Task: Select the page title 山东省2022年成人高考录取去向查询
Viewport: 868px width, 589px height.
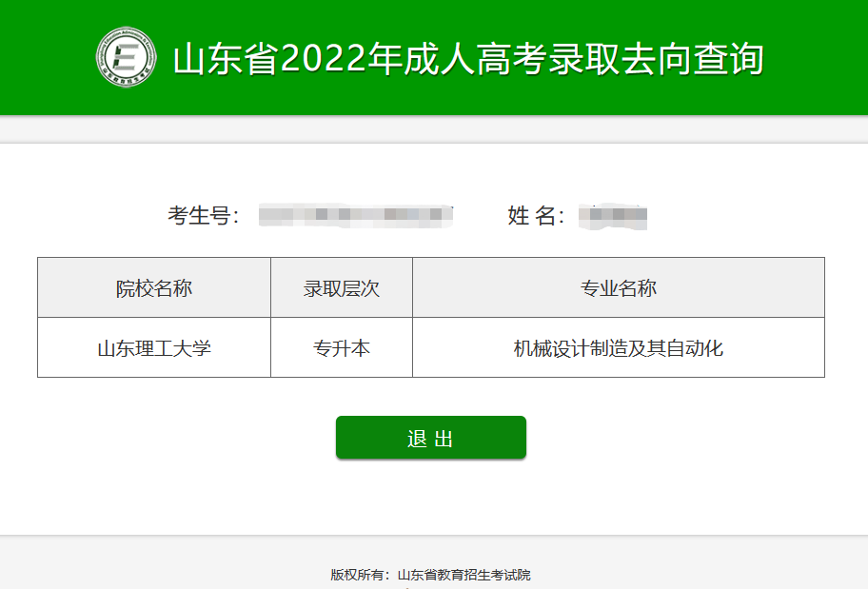Action: [468, 59]
